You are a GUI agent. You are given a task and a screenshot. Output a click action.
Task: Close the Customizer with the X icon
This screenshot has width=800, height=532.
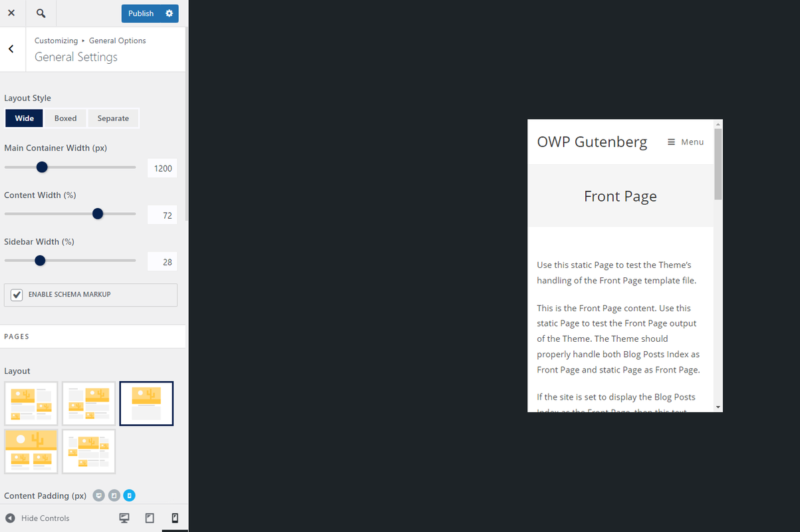pyautogui.click(x=11, y=13)
